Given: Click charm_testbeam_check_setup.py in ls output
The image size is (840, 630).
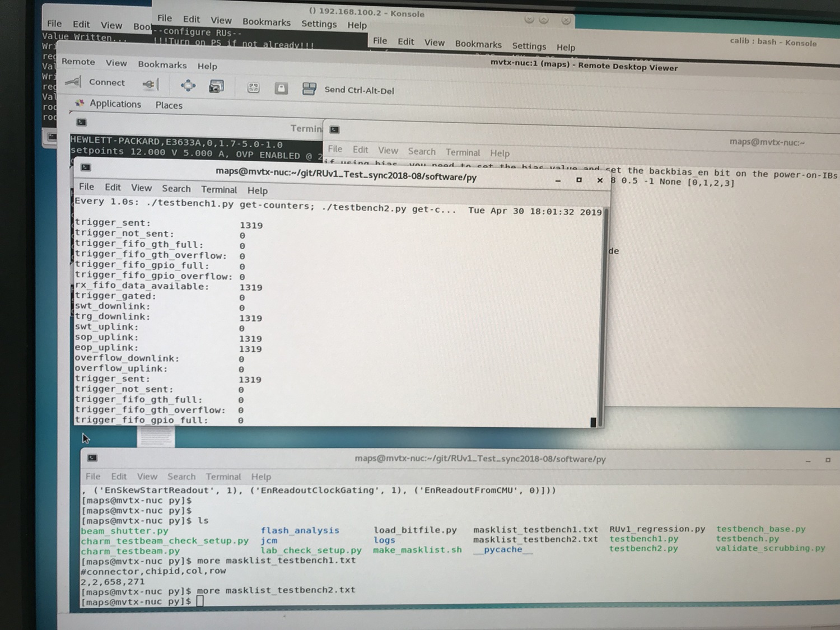Looking at the screenshot, I should coord(165,541).
